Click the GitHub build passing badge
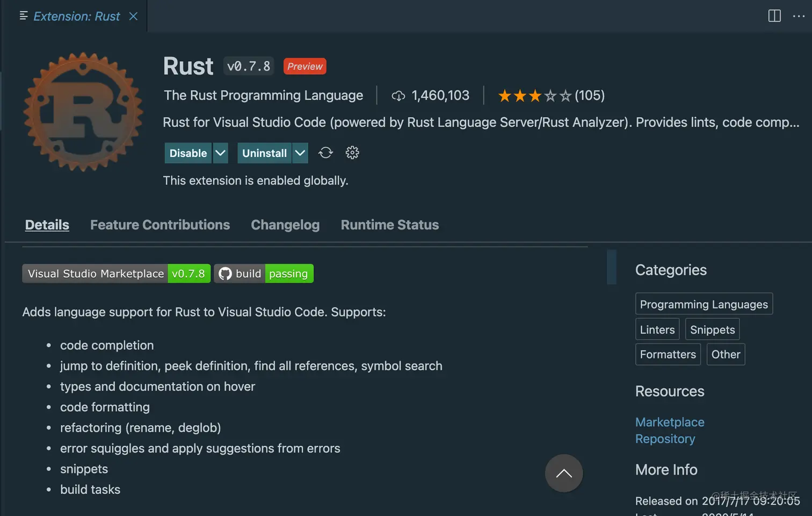The width and height of the screenshot is (812, 516). pyautogui.click(x=264, y=274)
